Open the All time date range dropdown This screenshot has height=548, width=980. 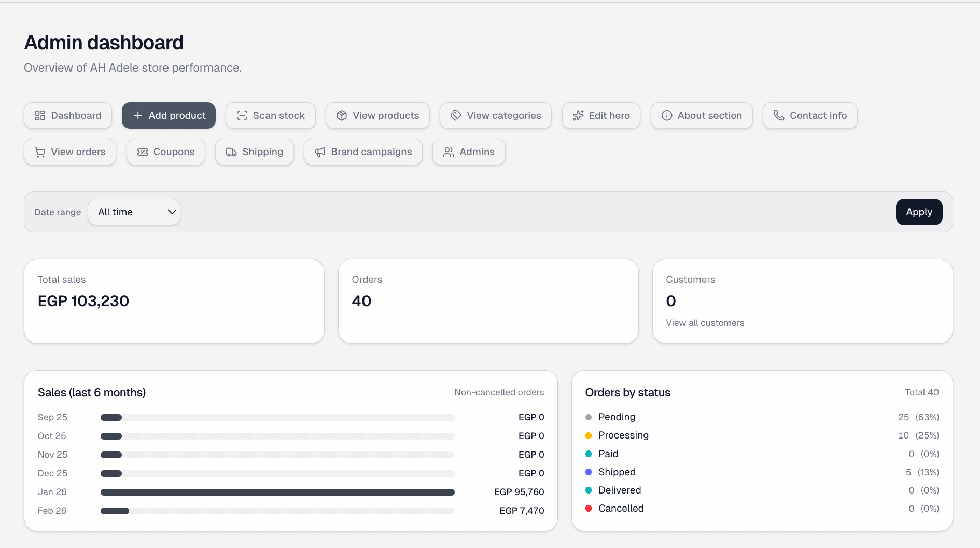click(134, 212)
